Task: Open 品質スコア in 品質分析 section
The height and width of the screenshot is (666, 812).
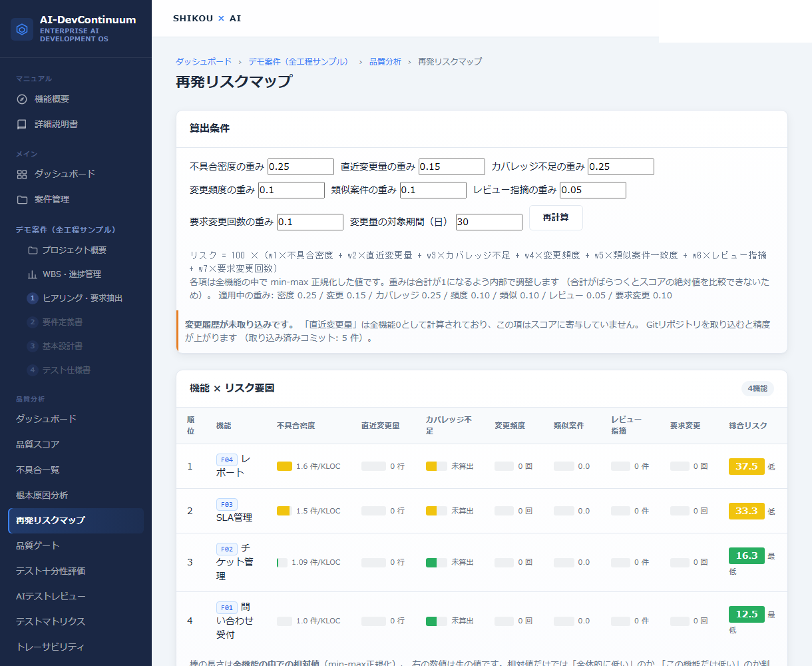Action: [76, 445]
